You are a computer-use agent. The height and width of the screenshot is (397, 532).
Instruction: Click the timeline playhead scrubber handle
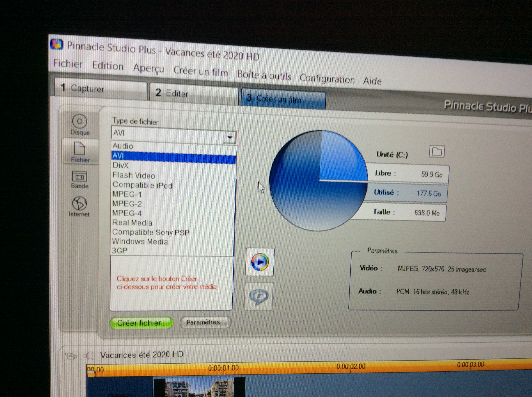pyautogui.click(x=91, y=373)
